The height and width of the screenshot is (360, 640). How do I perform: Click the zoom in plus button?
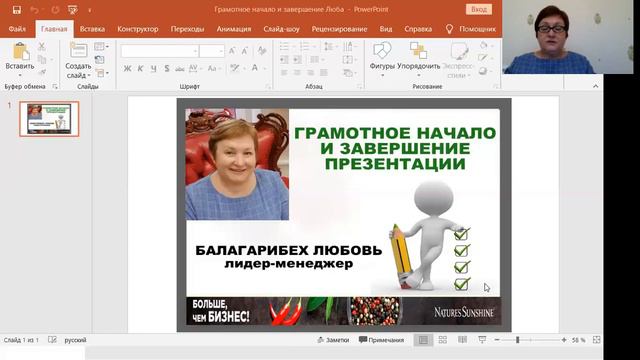(564, 340)
